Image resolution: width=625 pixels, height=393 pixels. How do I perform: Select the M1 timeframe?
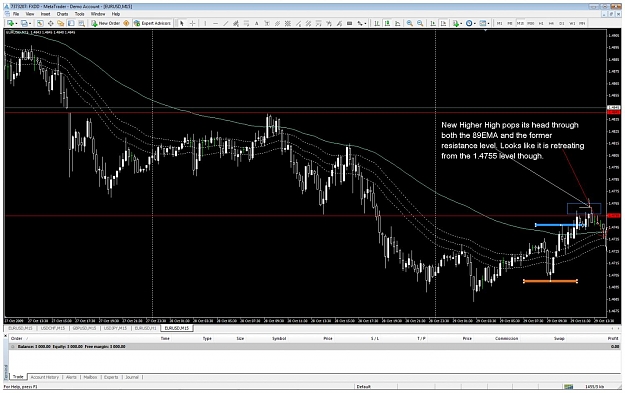pyautogui.click(x=499, y=23)
